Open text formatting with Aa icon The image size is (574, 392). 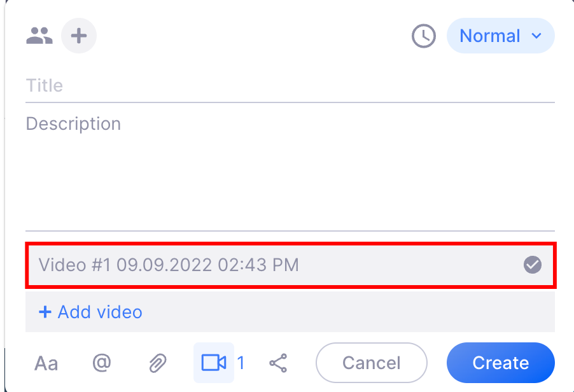tap(46, 363)
